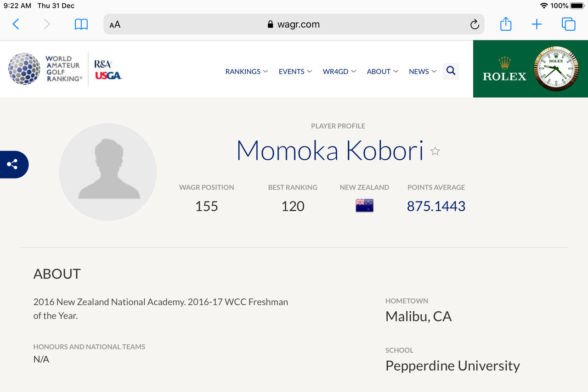This screenshot has height=392, width=588.
Task: Open site search magnifier icon
Action: [451, 71]
